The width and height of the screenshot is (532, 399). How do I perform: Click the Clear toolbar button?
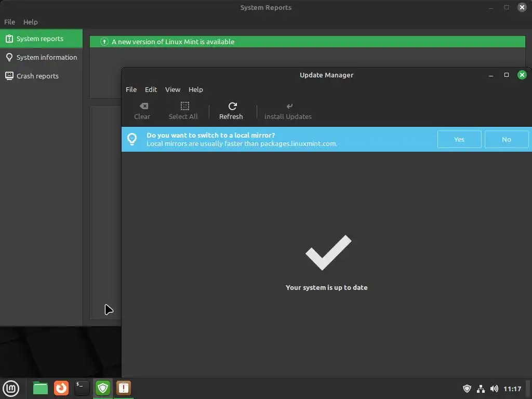click(142, 111)
